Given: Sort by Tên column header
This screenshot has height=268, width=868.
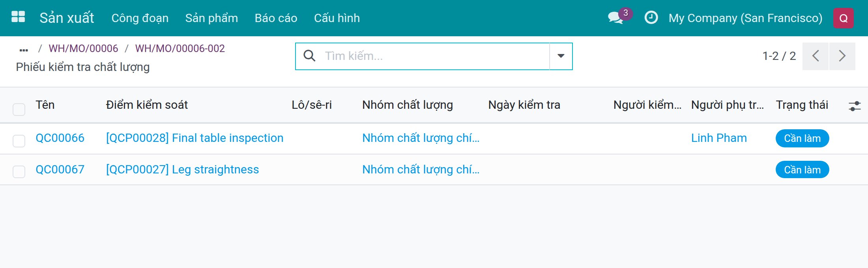Looking at the screenshot, I should pos(45,105).
